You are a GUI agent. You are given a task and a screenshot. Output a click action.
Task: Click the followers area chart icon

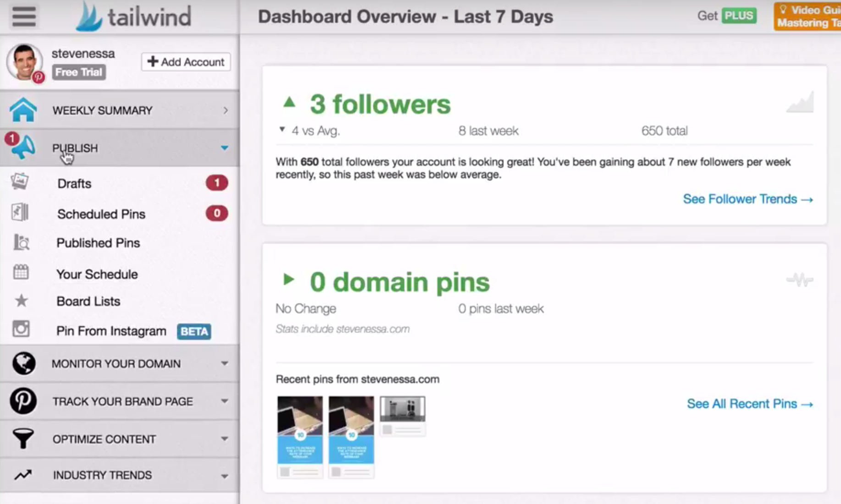[x=800, y=102]
